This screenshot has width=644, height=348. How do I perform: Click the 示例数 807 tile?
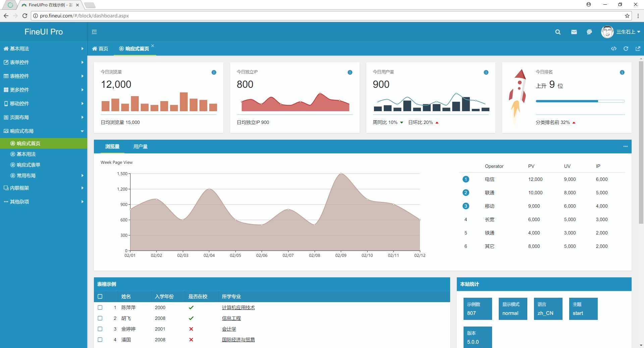tap(478, 309)
